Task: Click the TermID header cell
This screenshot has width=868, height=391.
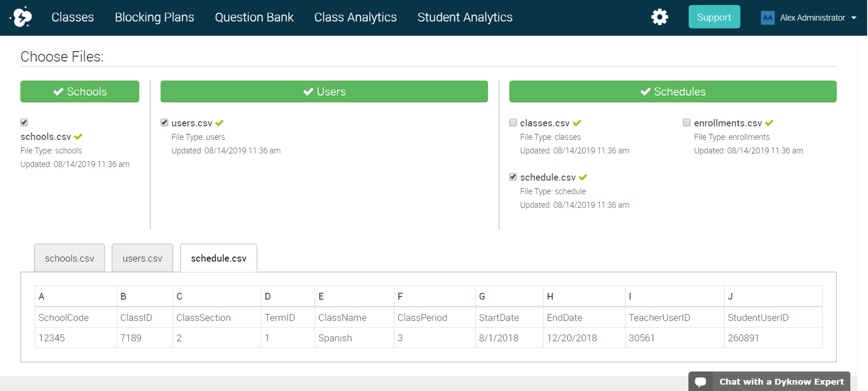Action: point(288,318)
